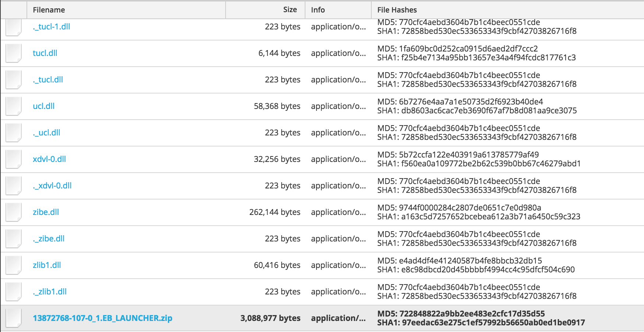This screenshot has height=332, width=644.
Task: Click the file icon beside zibe.dll
Action: [x=14, y=212]
